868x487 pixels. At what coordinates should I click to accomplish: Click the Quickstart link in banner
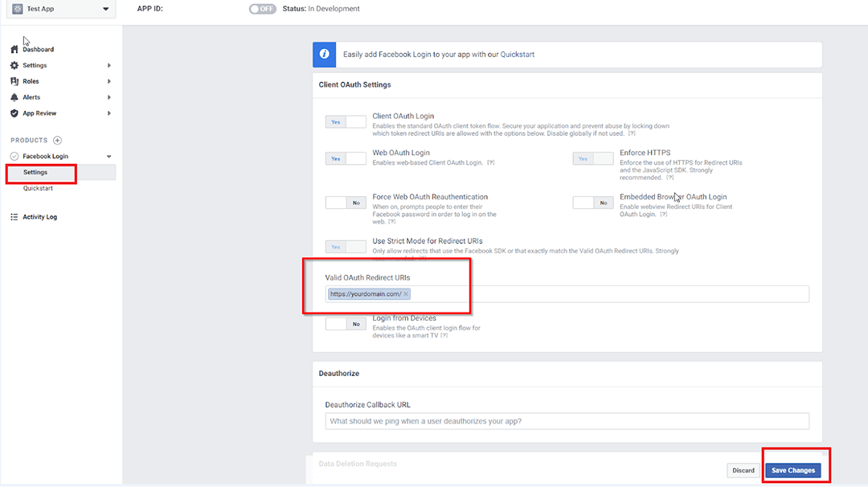[x=518, y=54]
